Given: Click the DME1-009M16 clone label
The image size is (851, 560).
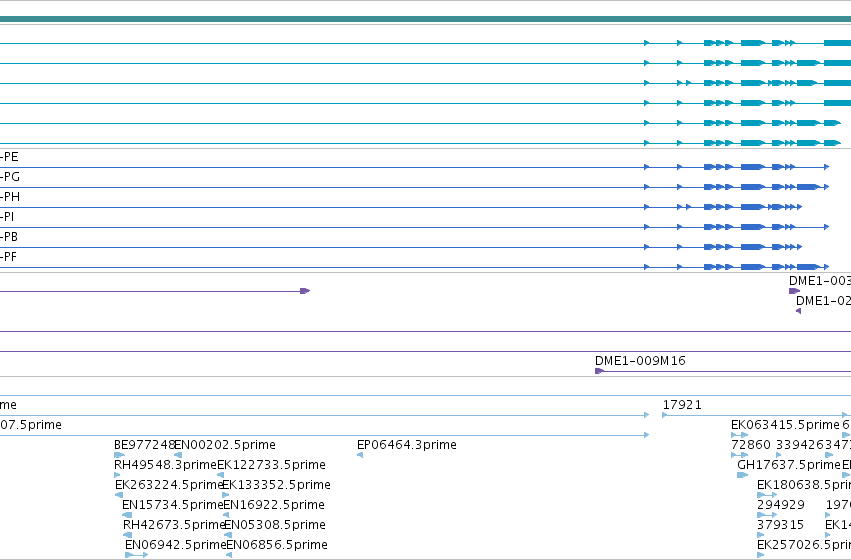Looking at the screenshot, I should [x=640, y=361].
